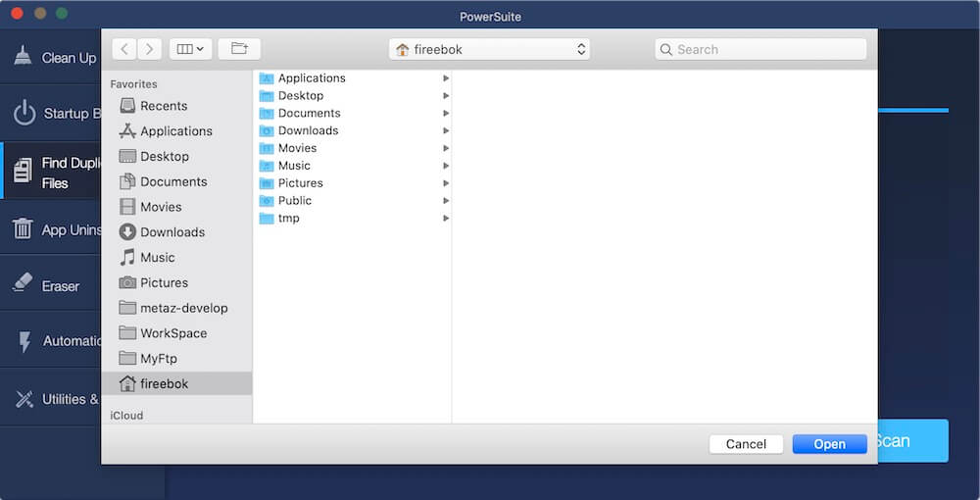
Task: Open the column view options dropdown
Action: click(190, 49)
